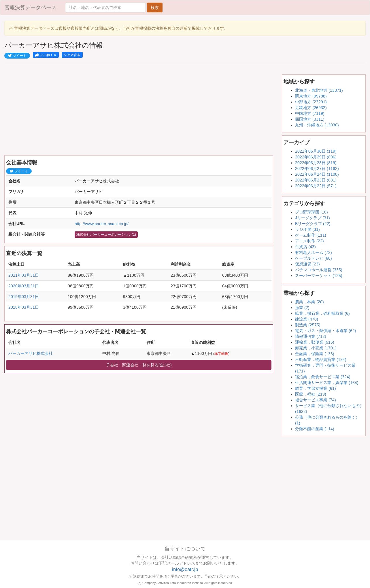
Task: Browse 情報通信業 (712) industry
Action: (x=310, y=336)
